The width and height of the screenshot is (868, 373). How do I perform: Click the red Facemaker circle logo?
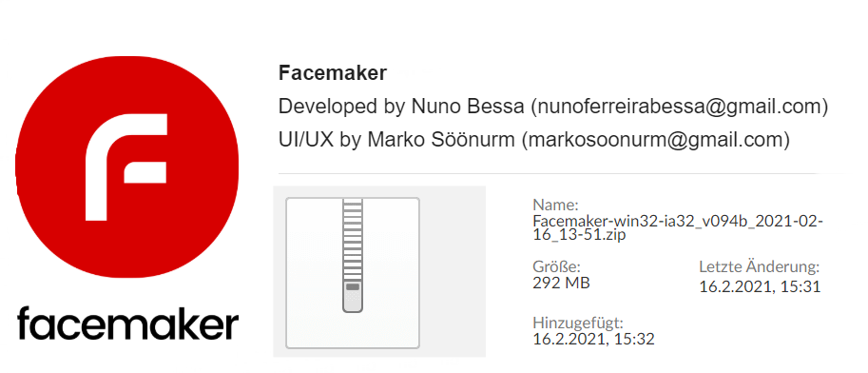click(x=126, y=167)
